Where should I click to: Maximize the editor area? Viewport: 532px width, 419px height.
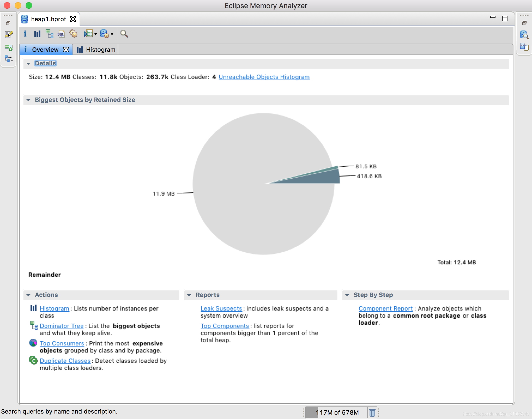505,19
